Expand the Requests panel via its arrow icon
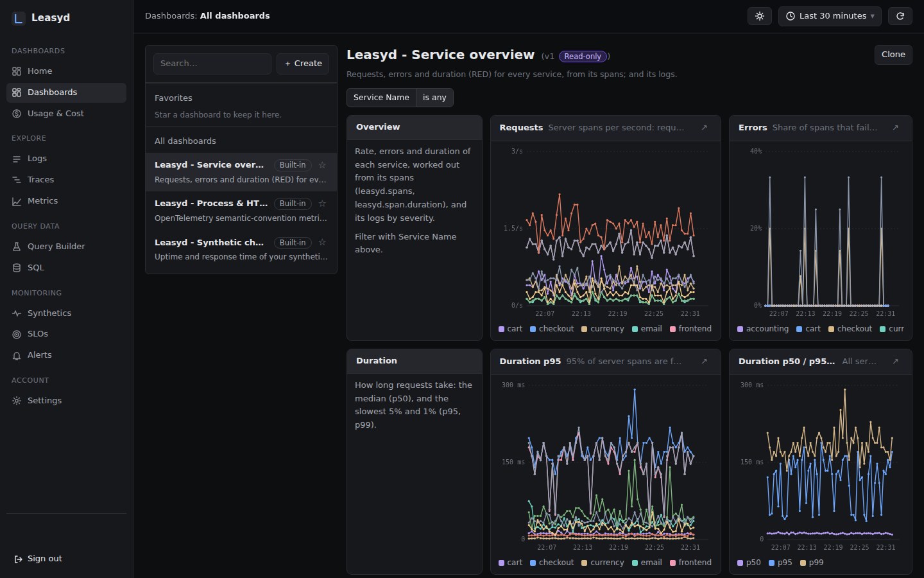 click(x=705, y=128)
